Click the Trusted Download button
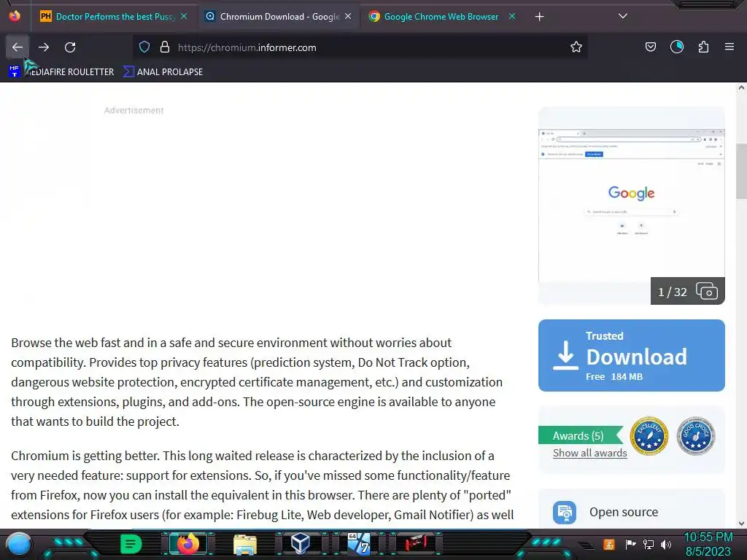Screen dimensions: 747x560 coord(631,355)
